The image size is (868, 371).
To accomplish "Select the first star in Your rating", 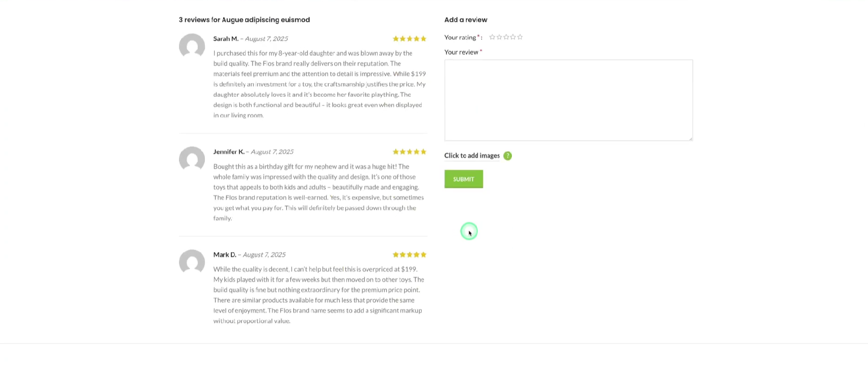I will pos(492,37).
